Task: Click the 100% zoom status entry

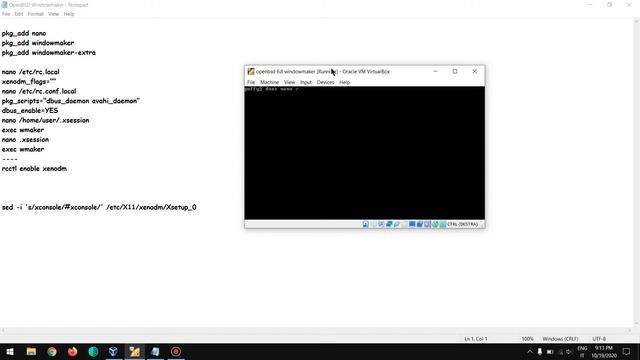Action: [x=527, y=339]
